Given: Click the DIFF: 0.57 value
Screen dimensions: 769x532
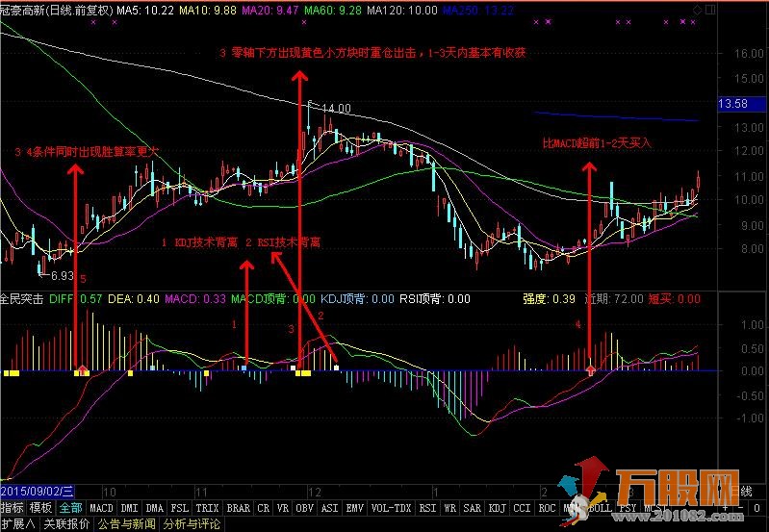Looking at the screenshot, I should (75, 298).
